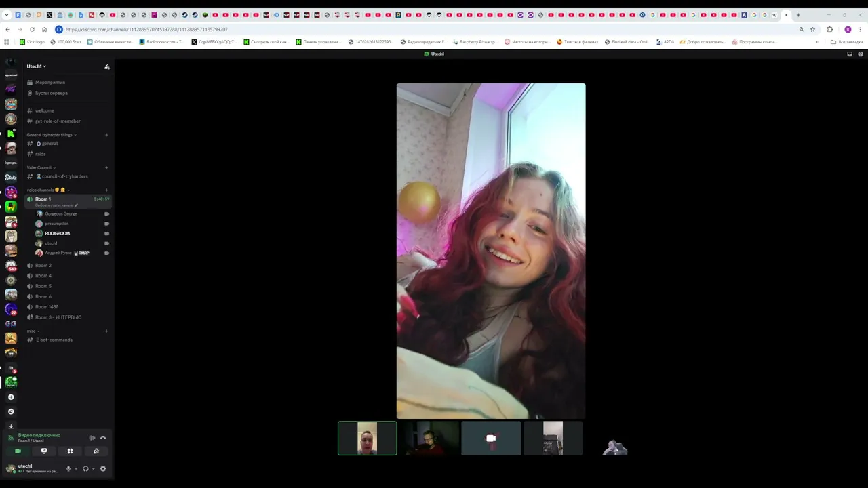Image resolution: width=868 pixels, height=488 pixels.
Task: Open a new browser tab
Action: click(x=798, y=15)
